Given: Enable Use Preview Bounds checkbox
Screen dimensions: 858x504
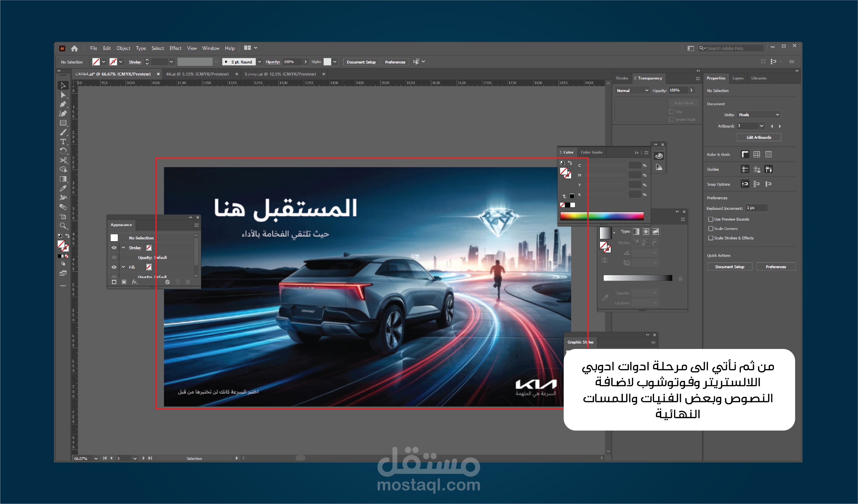Looking at the screenshot, I should click(x=711, y=219).
